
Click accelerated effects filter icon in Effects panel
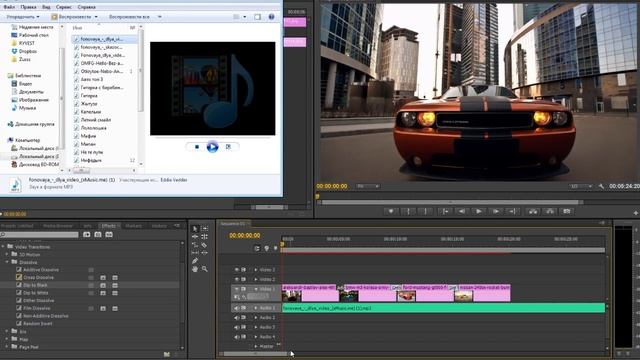[x=87, y=235]
